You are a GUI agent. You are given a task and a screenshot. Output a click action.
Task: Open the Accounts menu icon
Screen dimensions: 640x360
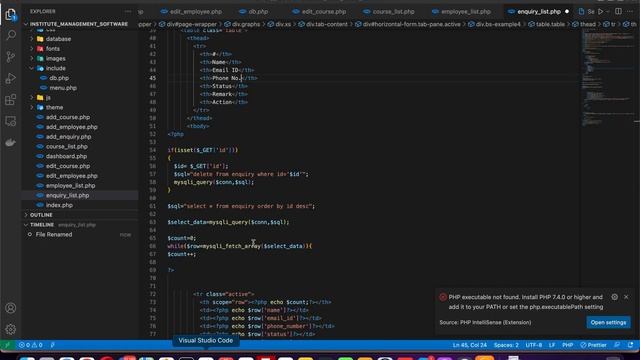(x=11, y=308)
